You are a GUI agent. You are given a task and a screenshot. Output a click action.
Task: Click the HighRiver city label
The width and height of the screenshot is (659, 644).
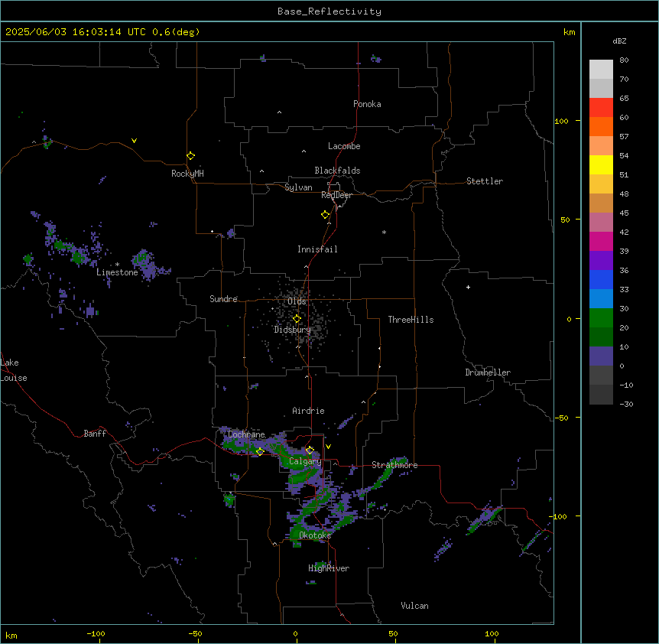[x=329, y=568]
